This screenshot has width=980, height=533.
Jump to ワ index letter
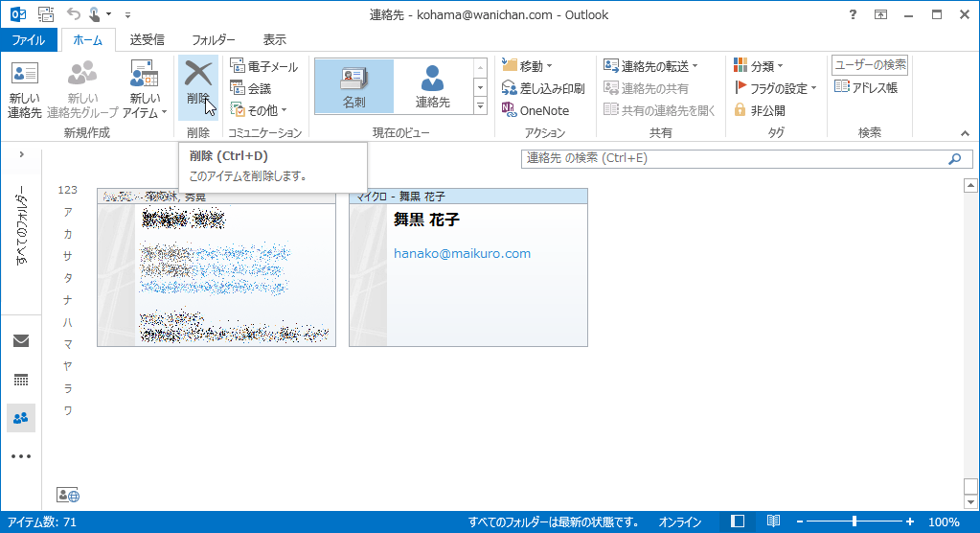[67, 410]
